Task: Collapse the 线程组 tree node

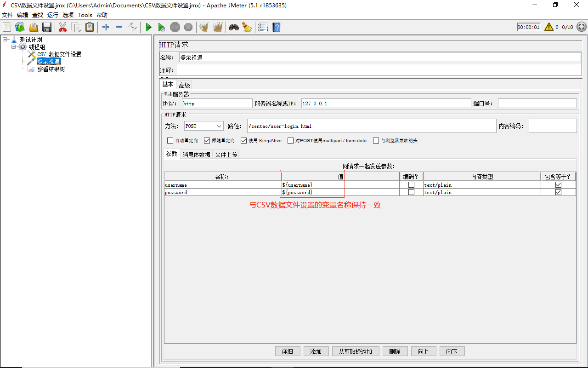Action: [x=14, y=47]
